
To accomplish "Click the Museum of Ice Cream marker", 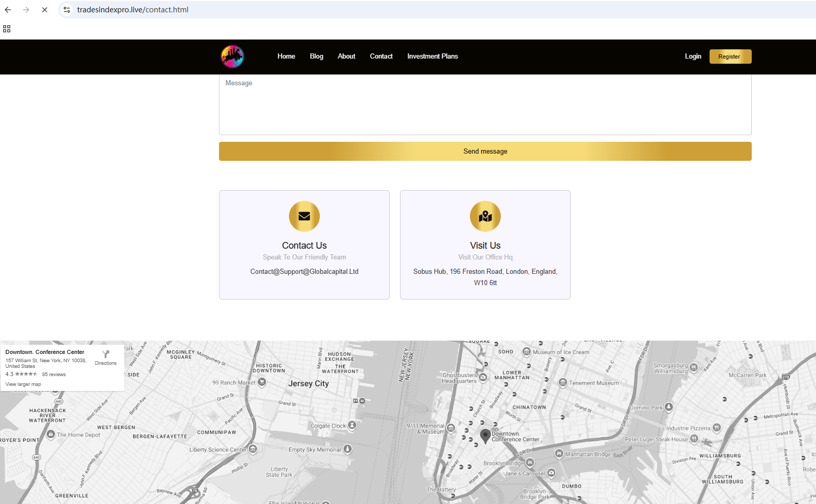I will [527, 352].
